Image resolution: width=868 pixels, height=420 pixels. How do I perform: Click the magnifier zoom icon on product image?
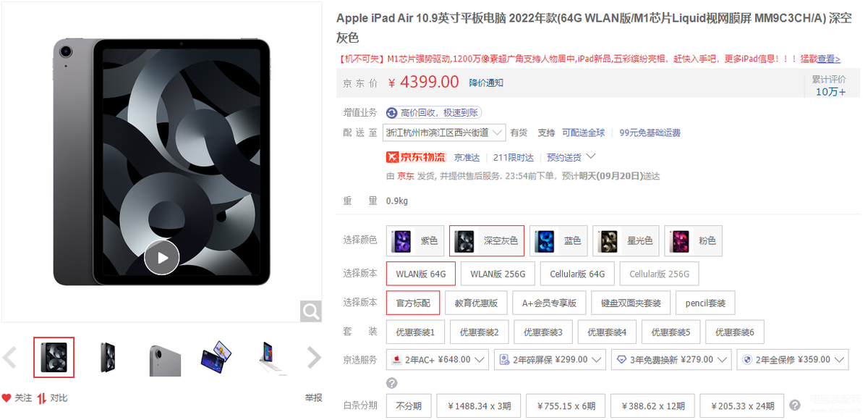[x=311, y=311]
